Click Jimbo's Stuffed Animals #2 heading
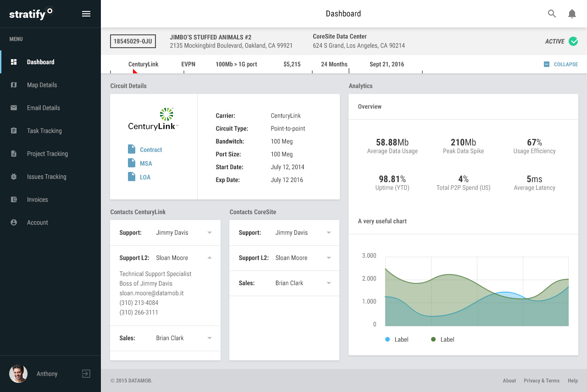The image size is (587, 392). point(210,37)
